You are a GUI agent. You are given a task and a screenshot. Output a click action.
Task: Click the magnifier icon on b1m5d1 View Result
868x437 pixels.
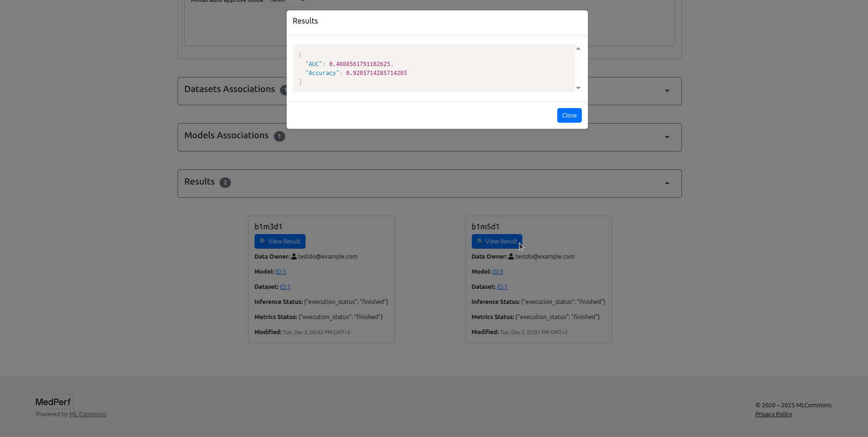479,241
